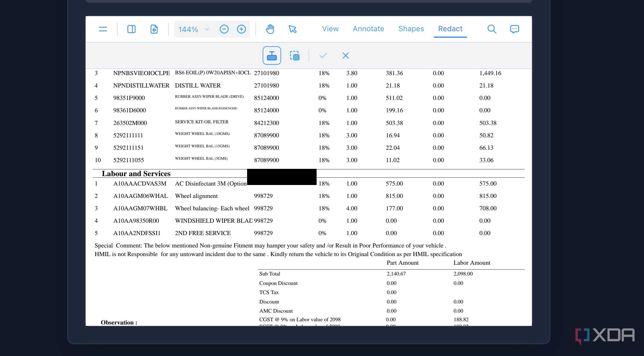Image resolution: width=644 pixels, height=356 pixels.
Task: Switch to View tab
Action: tap(330, 29)
